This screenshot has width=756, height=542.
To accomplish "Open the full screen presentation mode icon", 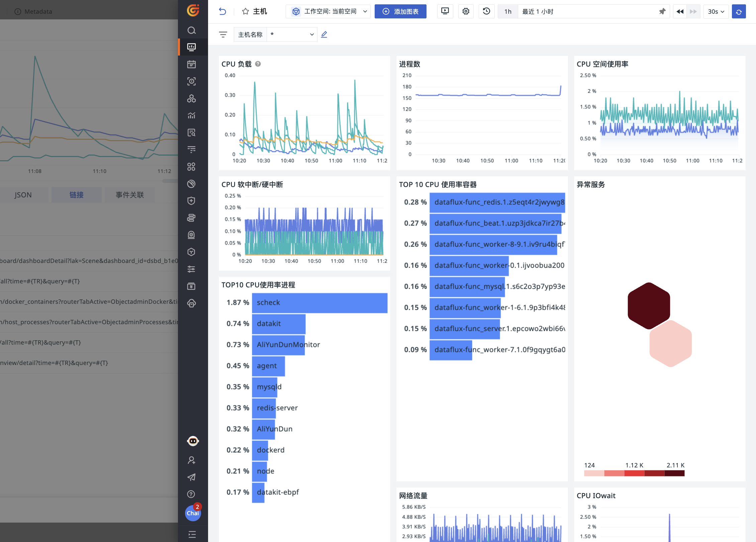I will (x=445, y=11).
